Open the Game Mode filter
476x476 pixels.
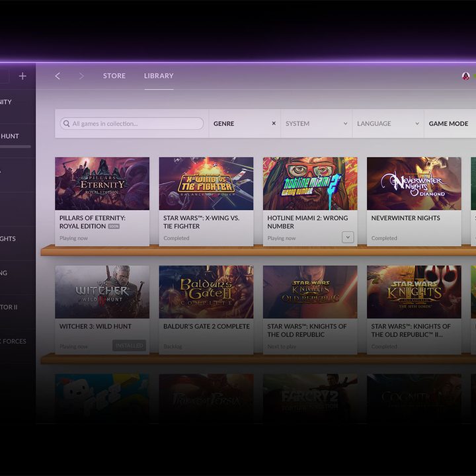tap(448, 124)
